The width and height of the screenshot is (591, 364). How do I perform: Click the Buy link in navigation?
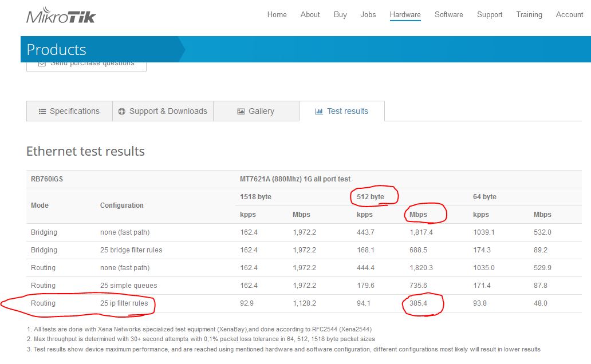tap(340, 14)
